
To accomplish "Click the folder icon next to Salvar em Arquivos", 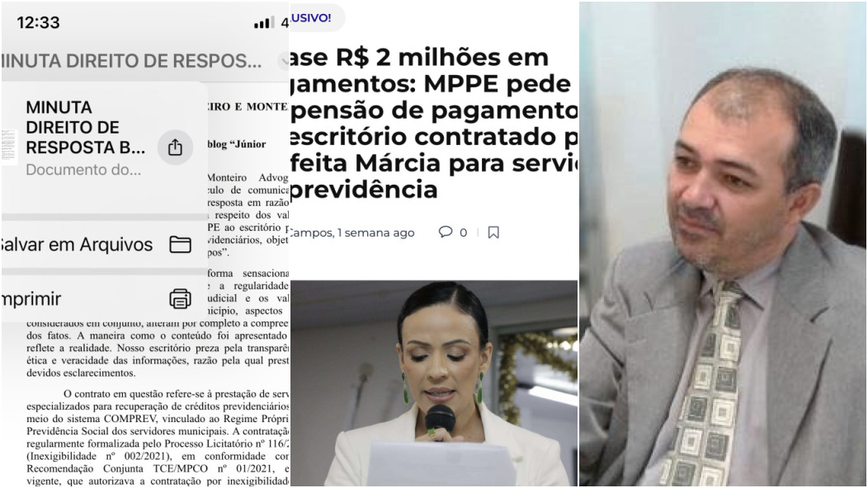I will (181, 244).
